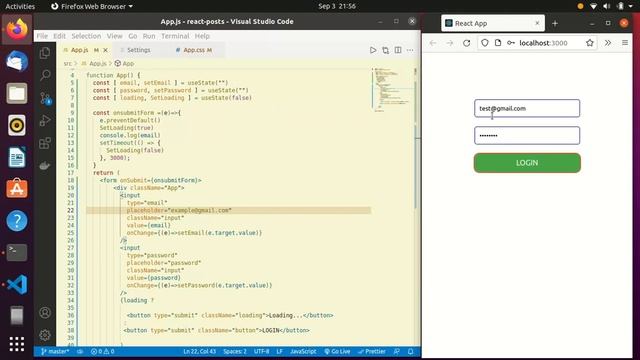Viewport: 640px width, 360px height.
Task: Click the src breadcrumb segment
Action: (x=68, y=63)
